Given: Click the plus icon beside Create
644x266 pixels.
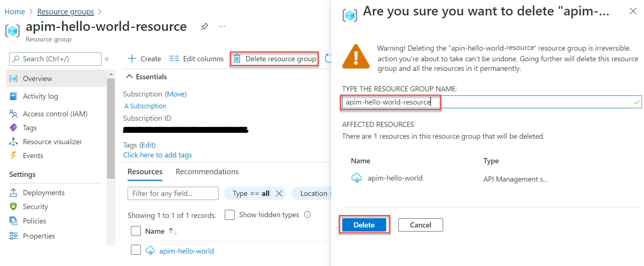Looking at the screenshot, I should (132, 58).
